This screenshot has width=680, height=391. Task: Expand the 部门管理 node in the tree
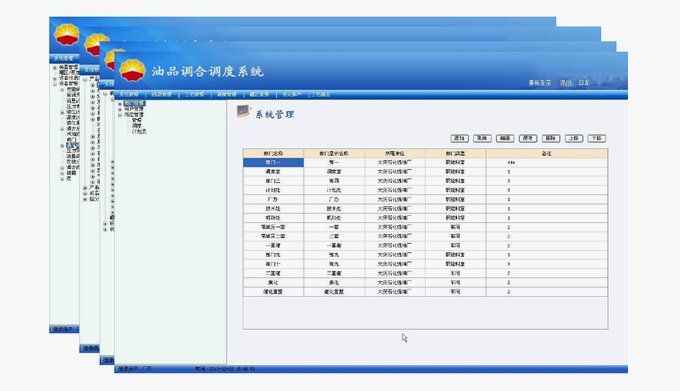tap(120, 104)
